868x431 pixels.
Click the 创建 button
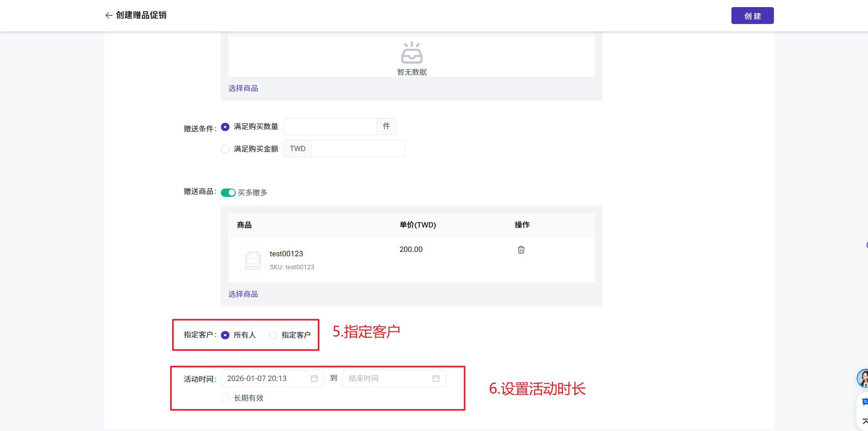(x=752, y=16)
